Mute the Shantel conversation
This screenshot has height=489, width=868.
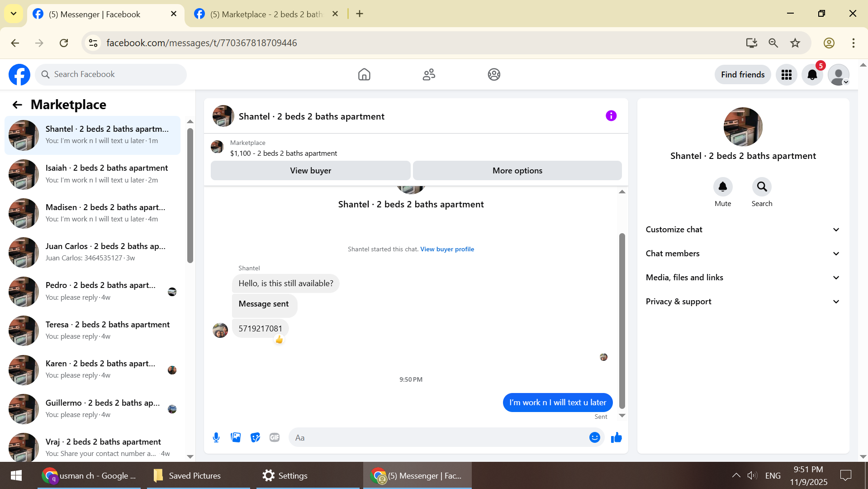click(x=723, y=187)
